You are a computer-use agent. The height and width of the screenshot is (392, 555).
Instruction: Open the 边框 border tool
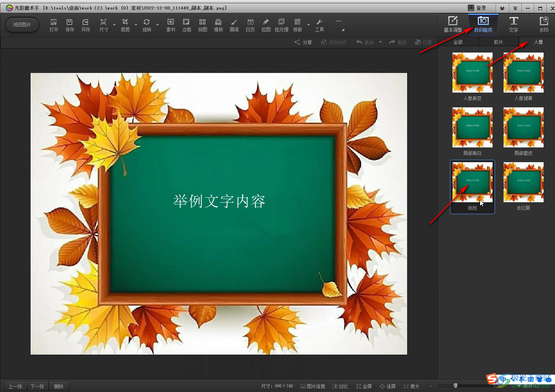(187, 25)
